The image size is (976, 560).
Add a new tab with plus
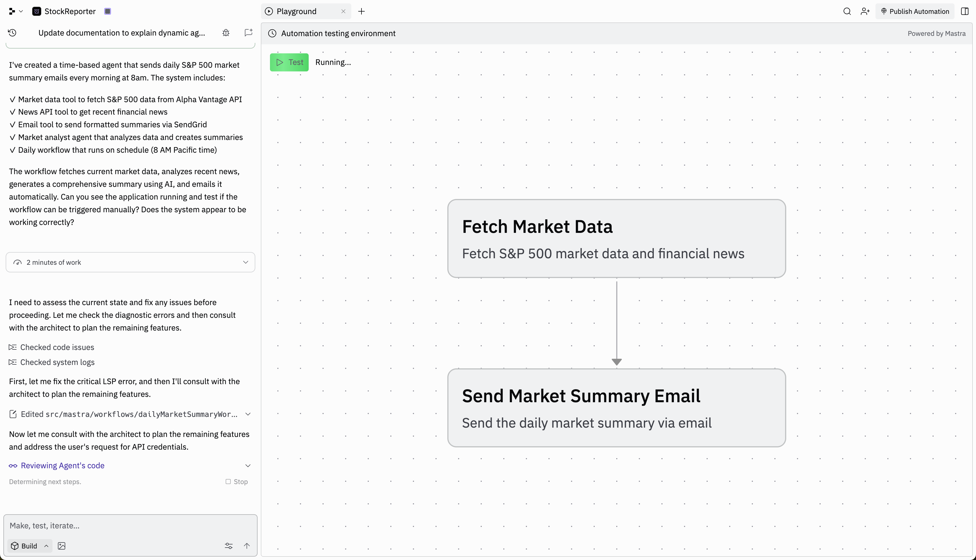[361, 11]
